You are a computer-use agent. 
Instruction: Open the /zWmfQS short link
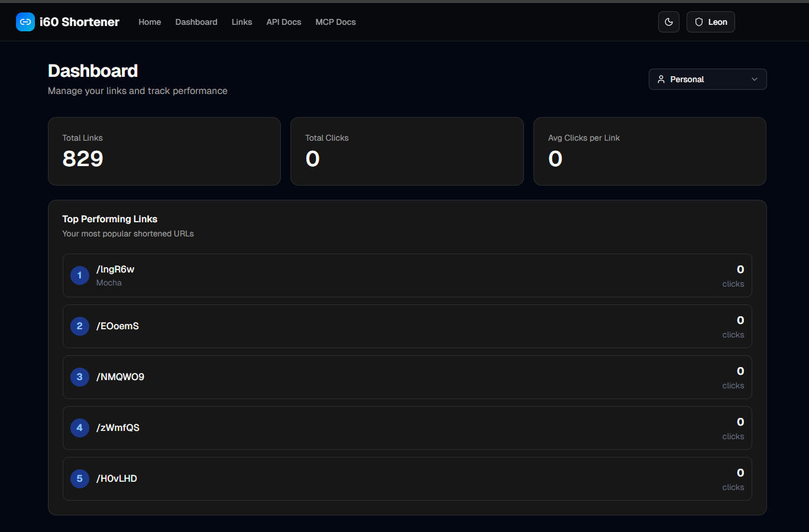[x=118, y=428]
